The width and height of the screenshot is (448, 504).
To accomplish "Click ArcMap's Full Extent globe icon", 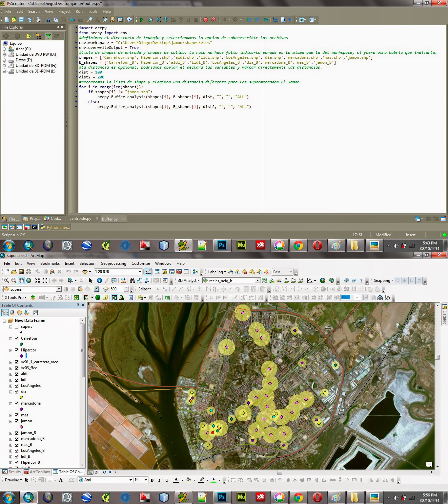I will pos(29,281).
